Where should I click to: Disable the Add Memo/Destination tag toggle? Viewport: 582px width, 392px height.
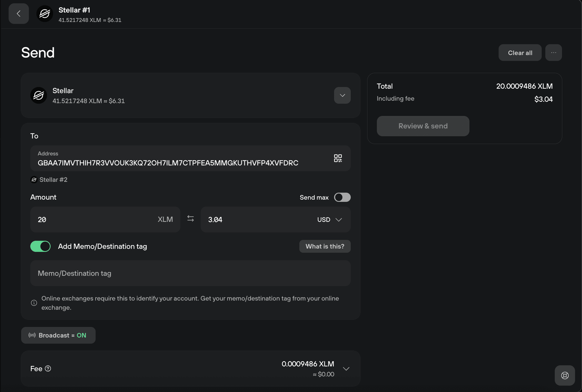click(x=40, y=246)
